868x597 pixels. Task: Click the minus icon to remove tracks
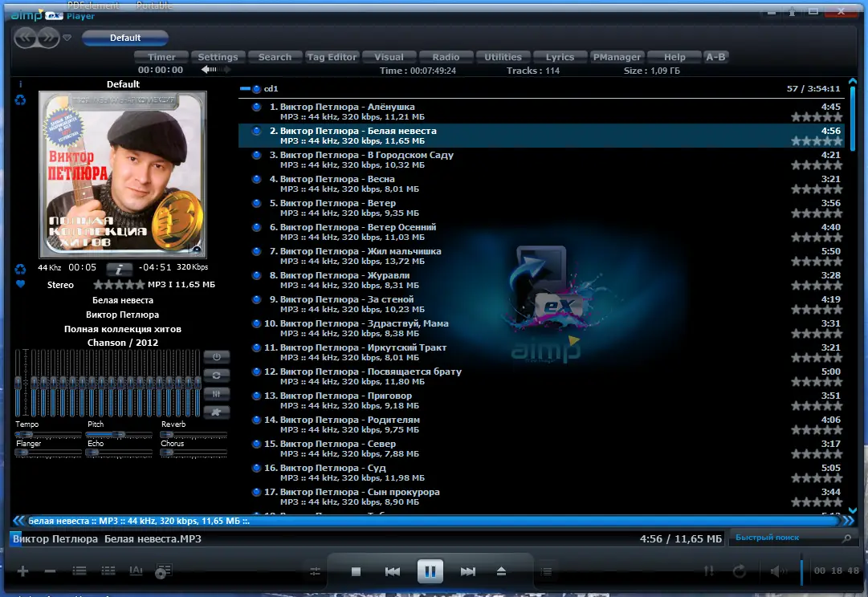coord(50,571)
